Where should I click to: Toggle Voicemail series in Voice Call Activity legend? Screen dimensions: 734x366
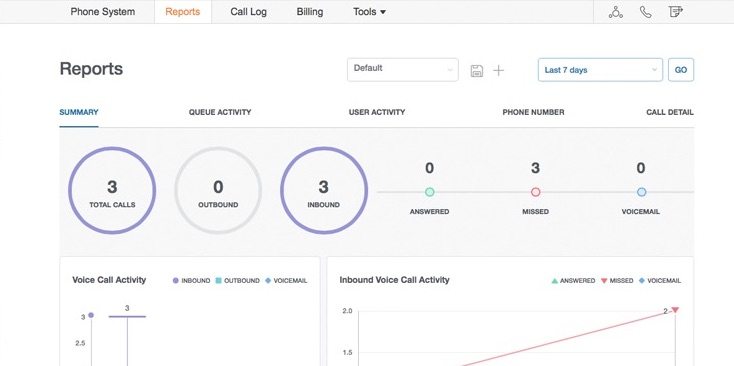click(x=286, y=281)
